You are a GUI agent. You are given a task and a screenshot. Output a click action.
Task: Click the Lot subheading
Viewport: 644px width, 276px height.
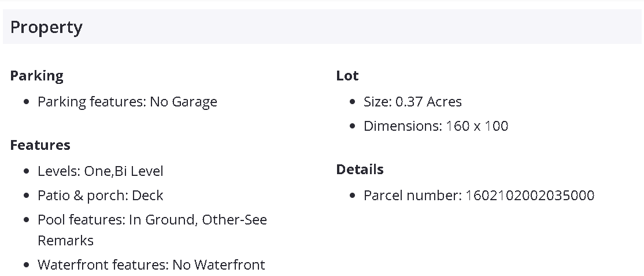point(347,76)
